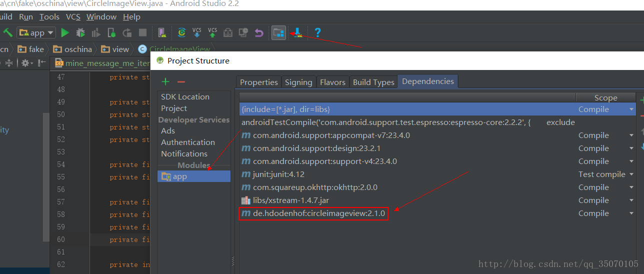Open Scope dropdown for the libs jar row
644x274 pixels.
point(631,109)
